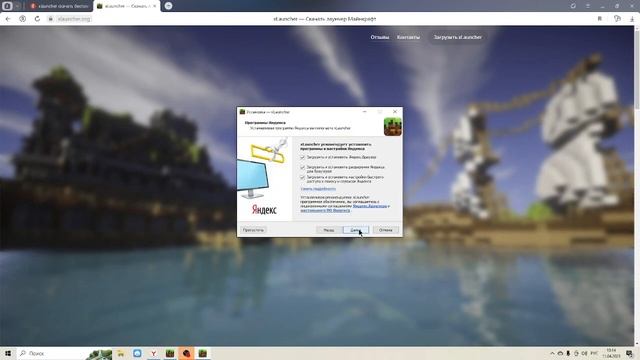The width and height of the screenshot is (640, 360).
Task: Click the microphone icon in system tray
Action: [568, 353]
